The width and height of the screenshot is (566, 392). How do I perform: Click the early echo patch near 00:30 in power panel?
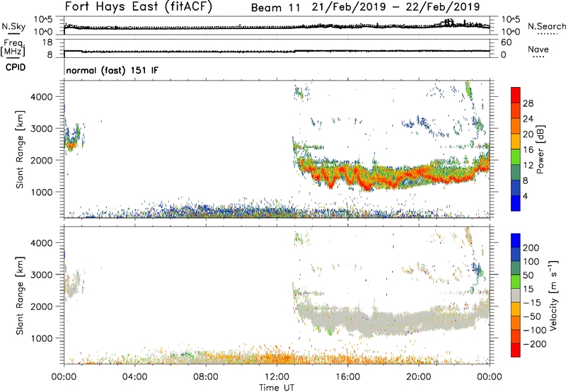(x=72, y=139)
